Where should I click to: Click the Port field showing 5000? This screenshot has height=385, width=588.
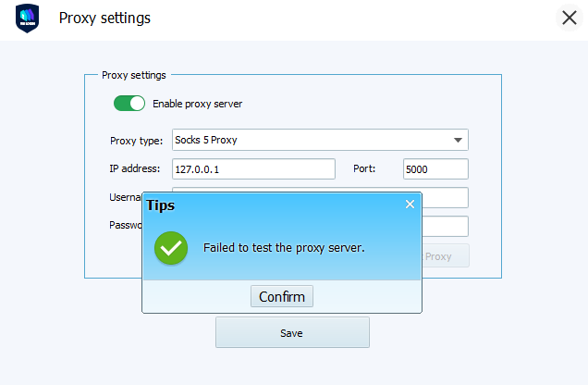pos(435,169)
